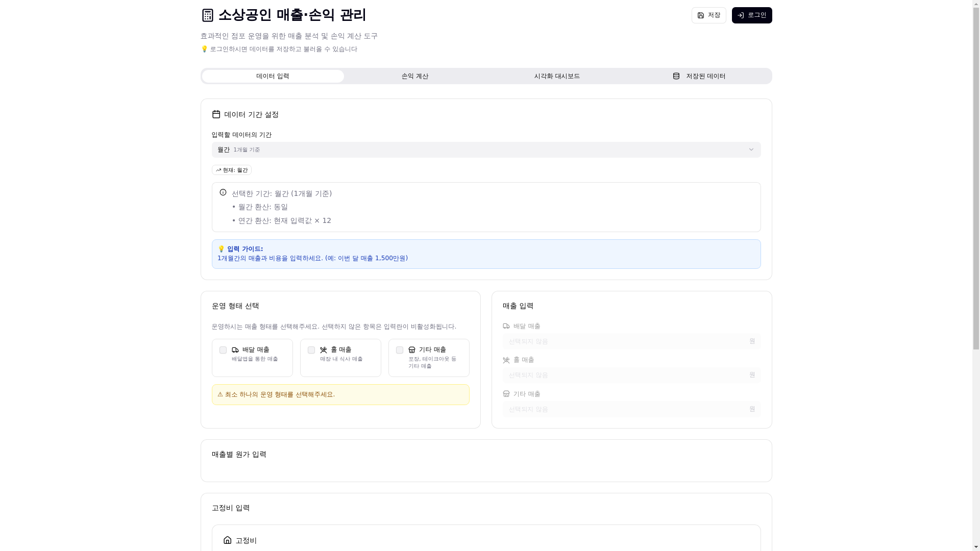Check the 배달 매출 checkbox

[x=223, y=350]
